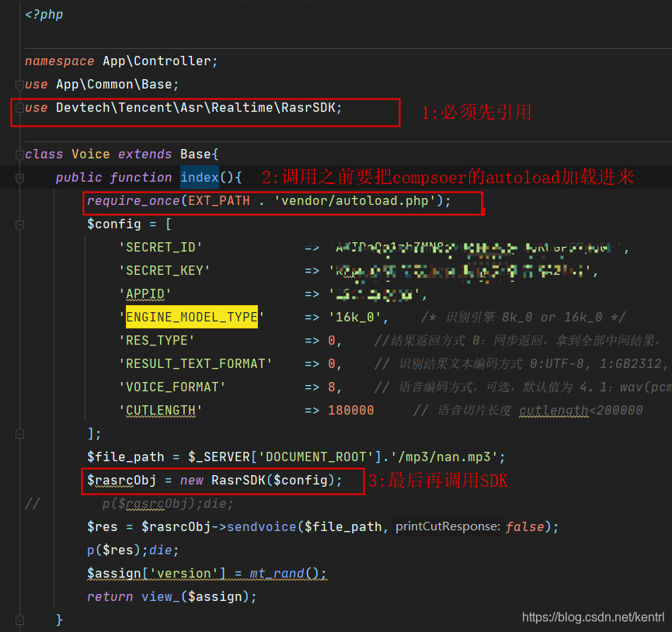Click the 'view_($assign)' call
The height and width of the screenshot is (632, 672).
pos(196,596)
